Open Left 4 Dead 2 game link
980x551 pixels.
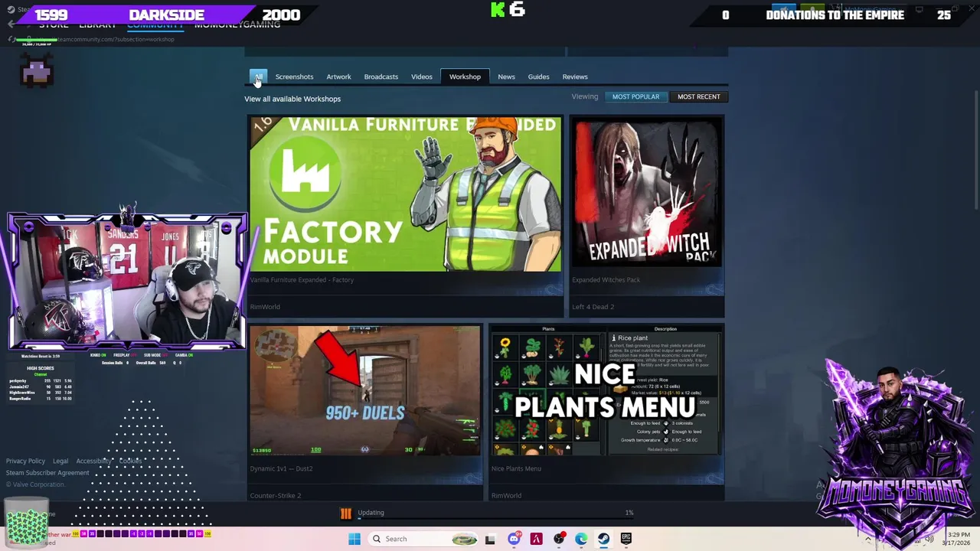coord(593,307)
